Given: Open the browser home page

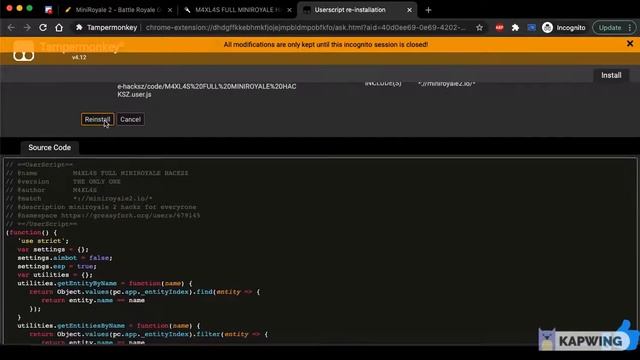Looking at the screenshot, I should [x=59, y=27].
